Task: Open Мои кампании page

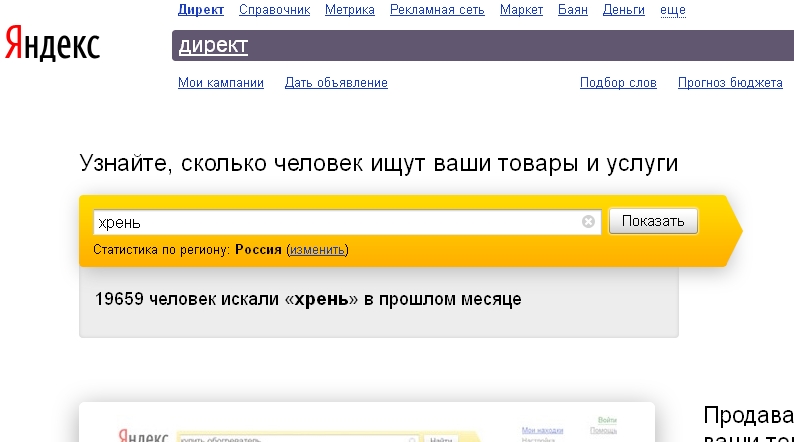Action: pos(221,83)
